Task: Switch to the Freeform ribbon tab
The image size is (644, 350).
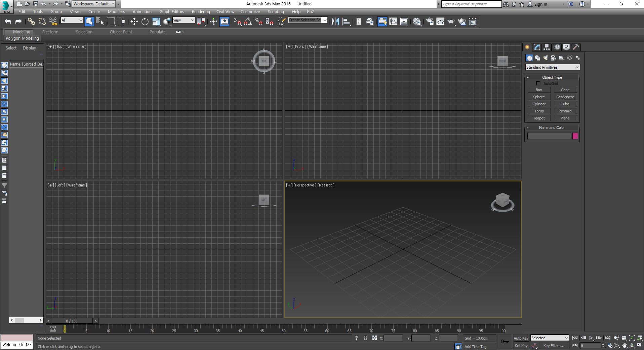Action: coord(50,32)
